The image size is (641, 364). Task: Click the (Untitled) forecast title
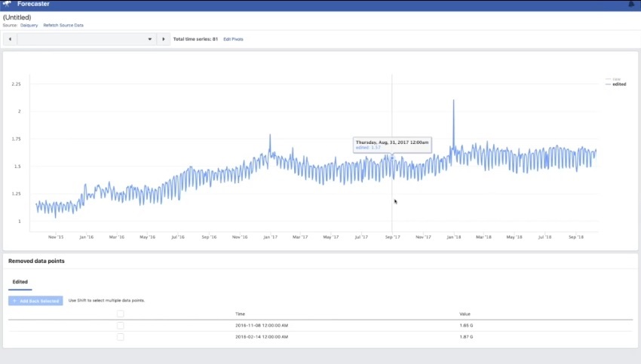click(x=17, y=17)
